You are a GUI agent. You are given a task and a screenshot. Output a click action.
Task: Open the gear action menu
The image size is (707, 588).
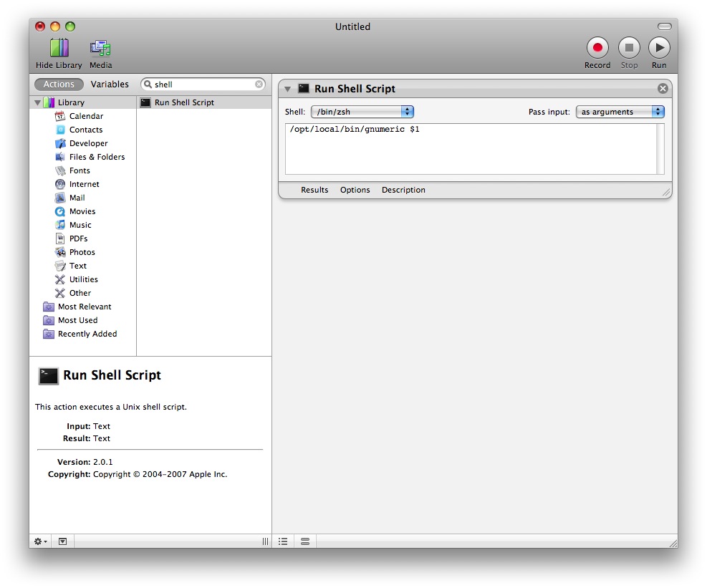pyautogui.click(x=41, y=541)
